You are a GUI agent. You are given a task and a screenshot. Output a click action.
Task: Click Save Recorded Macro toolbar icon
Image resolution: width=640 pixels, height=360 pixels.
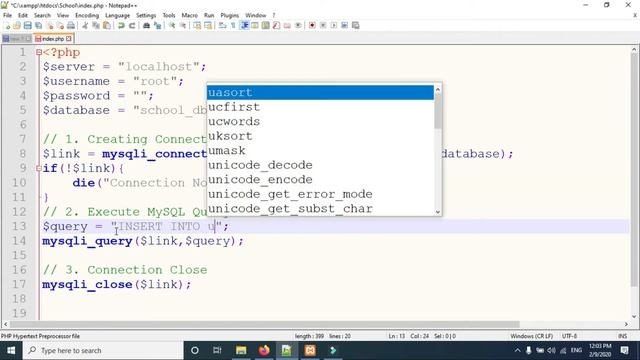(x=356, y=26)
